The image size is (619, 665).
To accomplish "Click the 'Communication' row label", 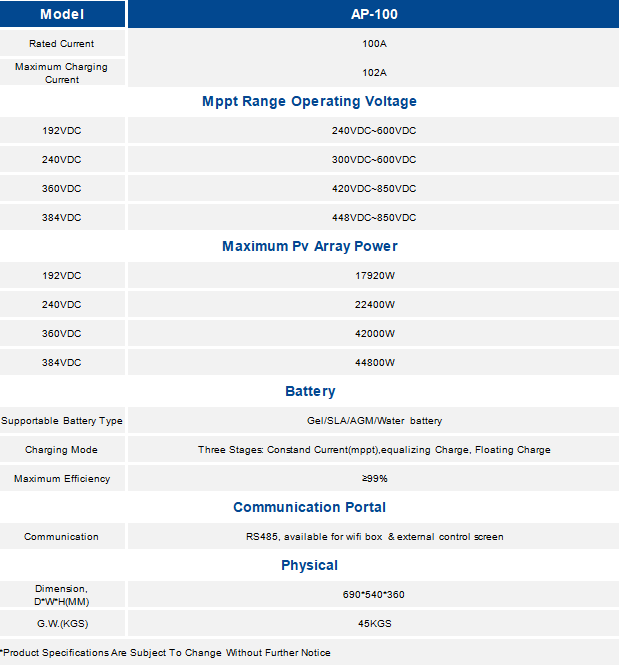I will [x=61, y=536].
